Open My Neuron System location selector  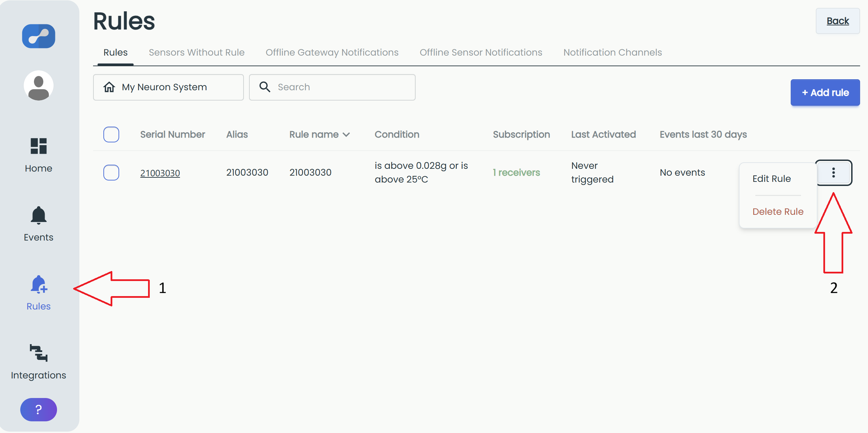[168, 87]
